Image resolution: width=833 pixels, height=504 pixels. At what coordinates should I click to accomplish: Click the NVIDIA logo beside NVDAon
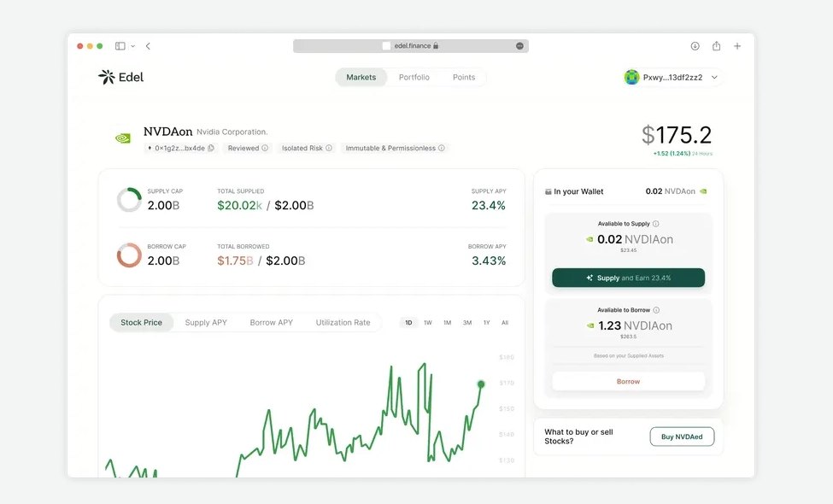pyautogui.click(x=122, y=135)
